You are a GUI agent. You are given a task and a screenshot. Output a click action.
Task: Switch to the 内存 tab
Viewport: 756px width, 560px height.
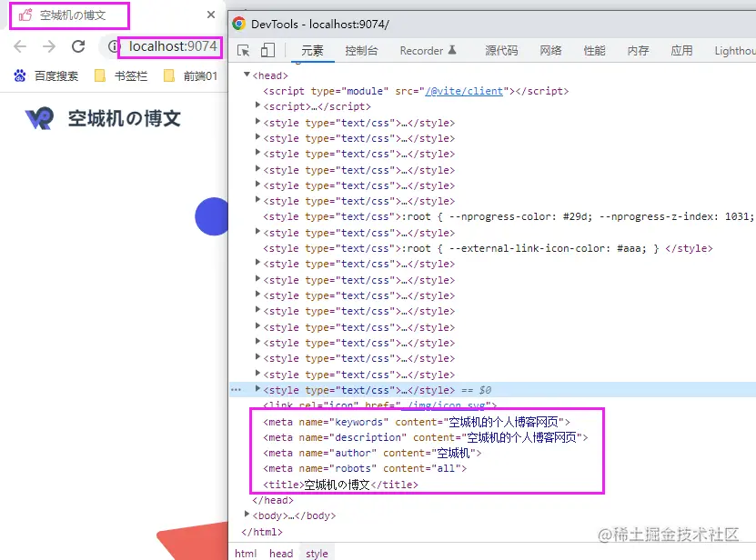(638, 51)
